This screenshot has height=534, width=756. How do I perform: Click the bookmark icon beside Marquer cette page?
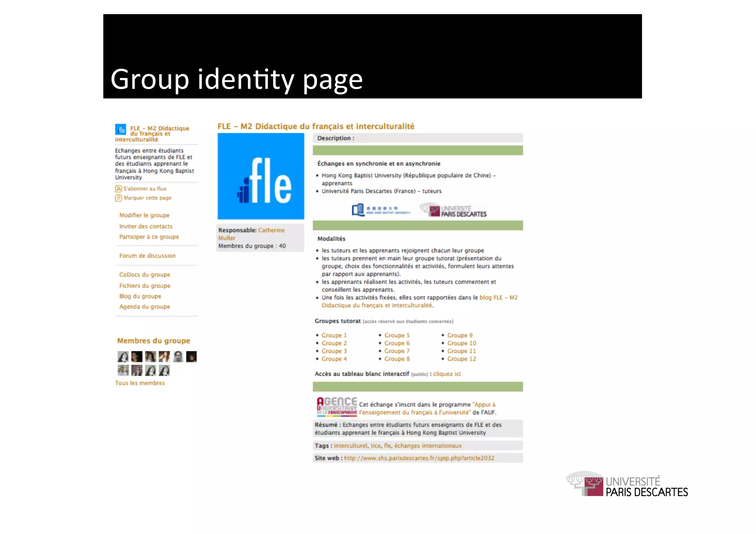point(118,198)
